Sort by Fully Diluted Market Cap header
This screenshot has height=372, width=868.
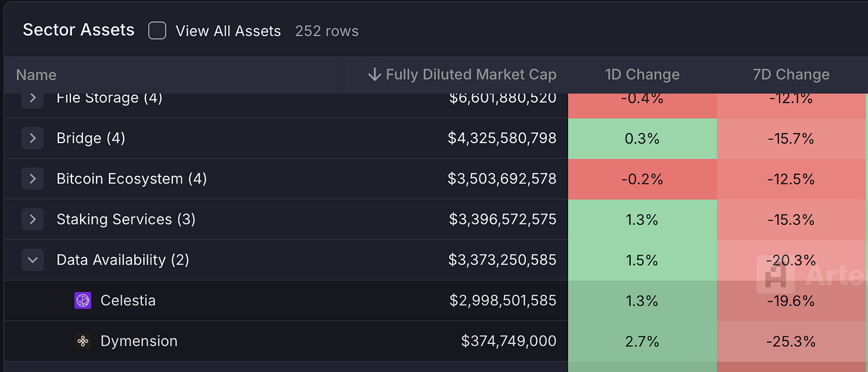471,75
